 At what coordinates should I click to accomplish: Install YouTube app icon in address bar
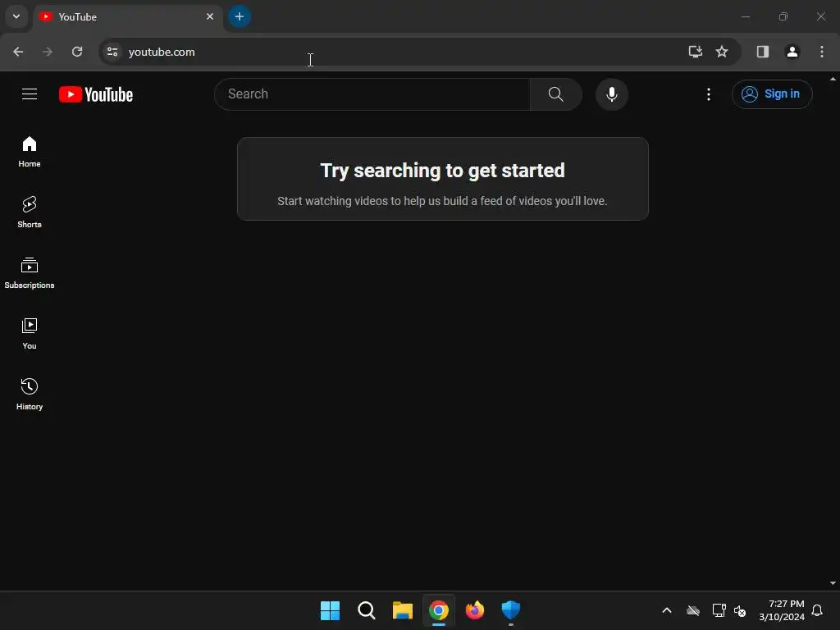(695, 52)
